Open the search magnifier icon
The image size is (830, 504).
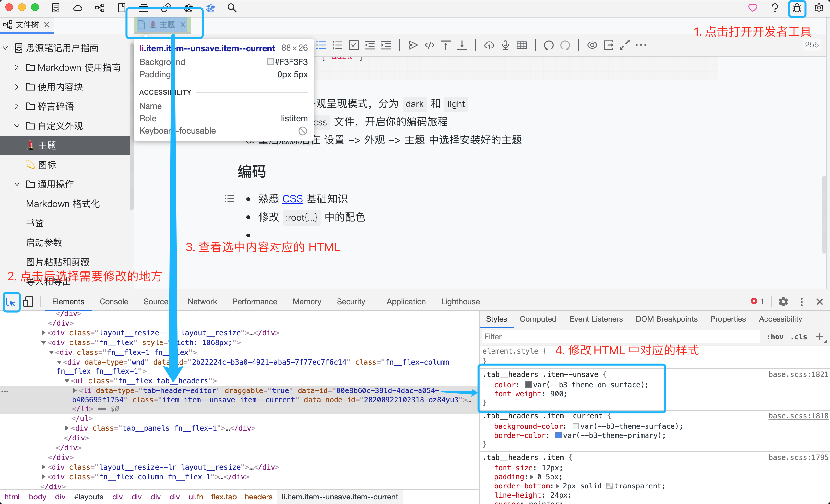coord(232,7)
